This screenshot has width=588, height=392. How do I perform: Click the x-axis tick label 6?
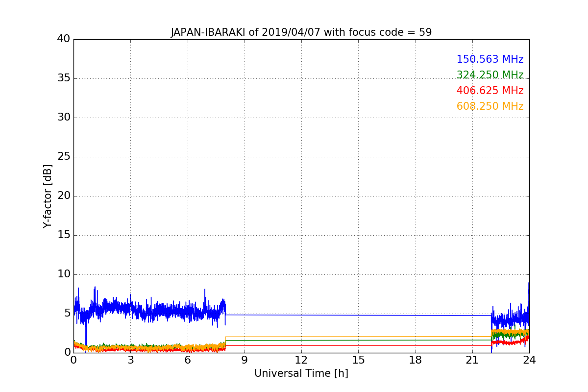[187, 360]
